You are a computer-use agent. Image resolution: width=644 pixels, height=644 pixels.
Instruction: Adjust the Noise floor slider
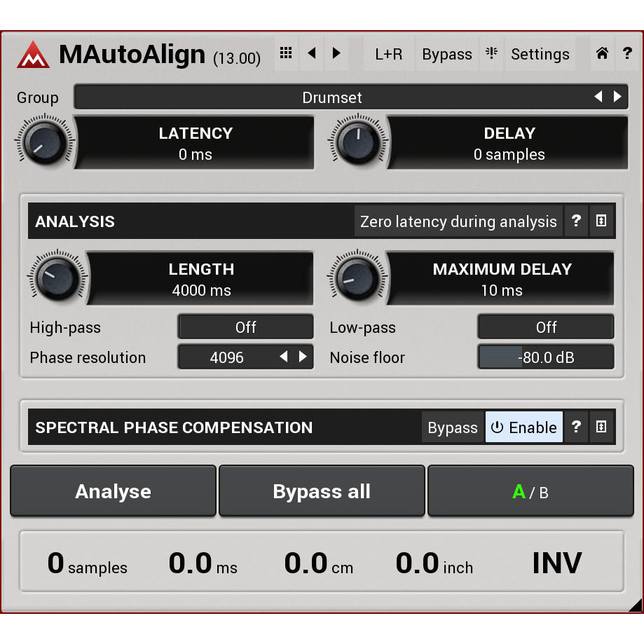tap(545, 357)
